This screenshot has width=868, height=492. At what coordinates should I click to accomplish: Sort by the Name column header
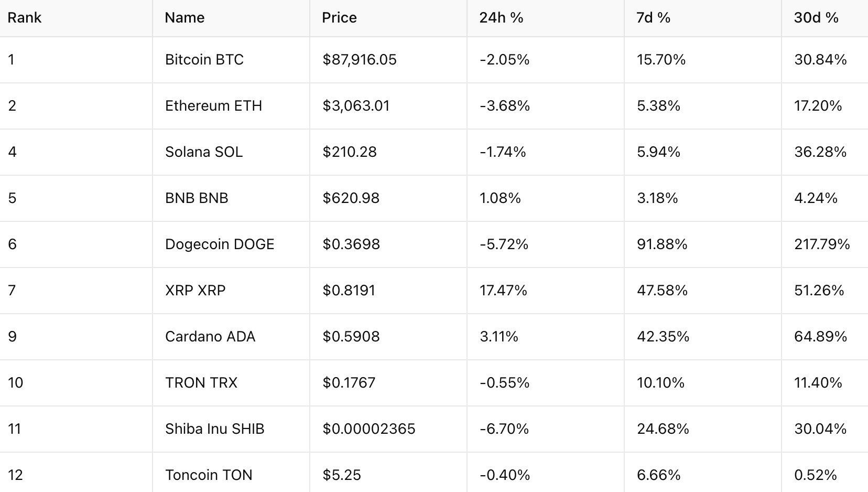pos(185,18)
